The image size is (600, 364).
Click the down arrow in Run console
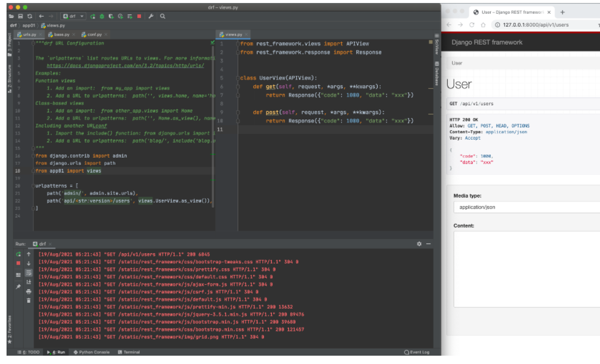pyautogui.click(x=29, y=263)
